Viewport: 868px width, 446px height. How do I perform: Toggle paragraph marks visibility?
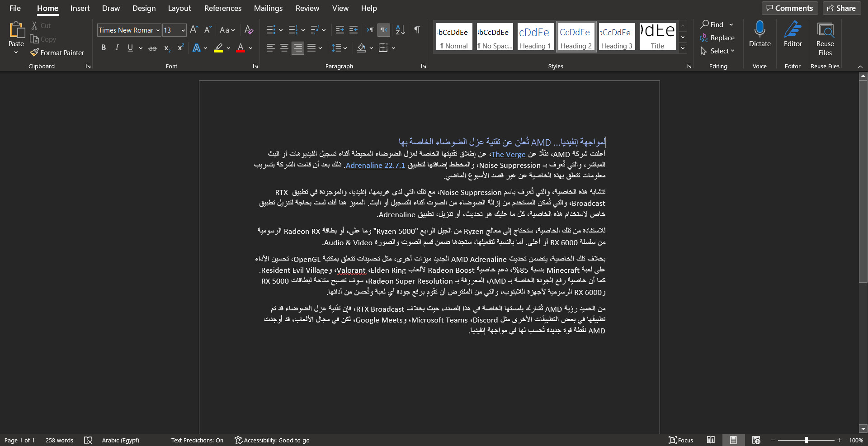[417, 30]
